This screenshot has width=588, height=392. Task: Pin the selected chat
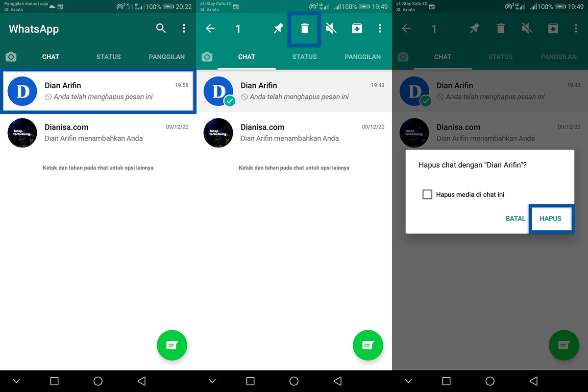[278, 28]
